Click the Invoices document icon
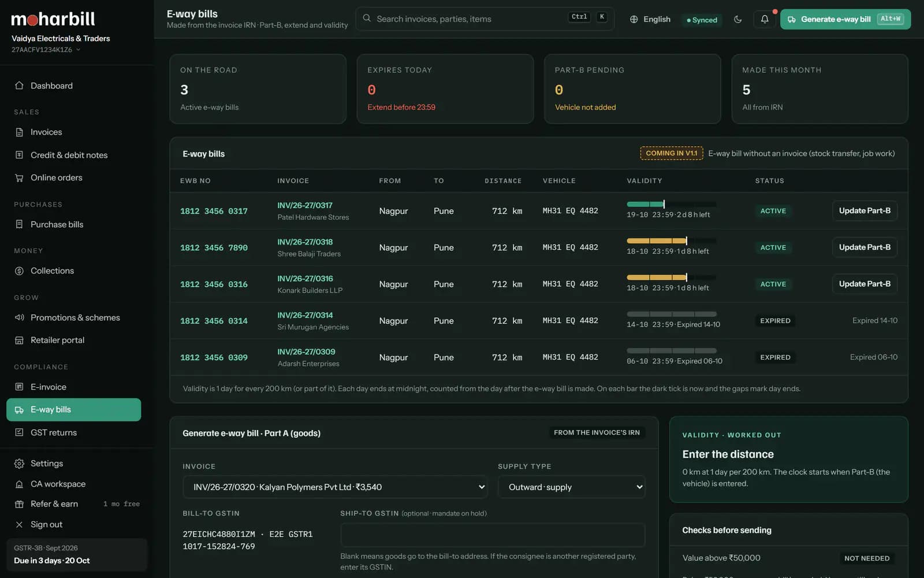The height and width of the screenshot is (578, 924). click(x=19, y=132)
